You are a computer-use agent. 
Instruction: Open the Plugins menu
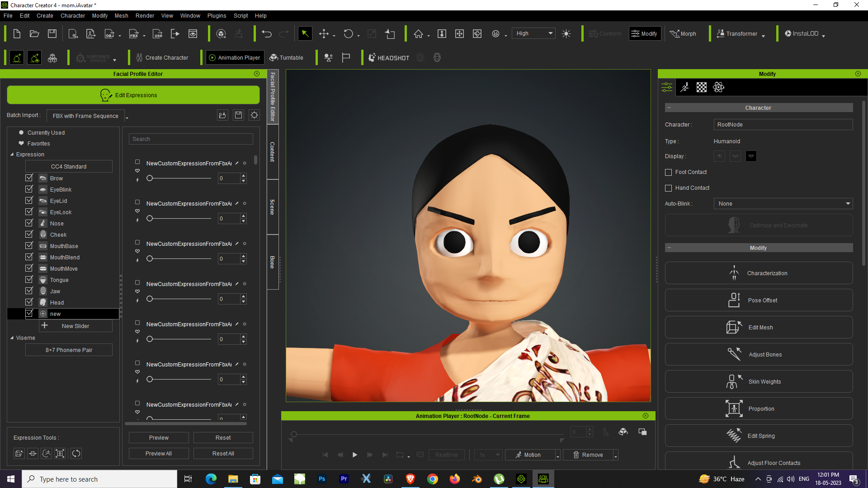tap(217, 16)
